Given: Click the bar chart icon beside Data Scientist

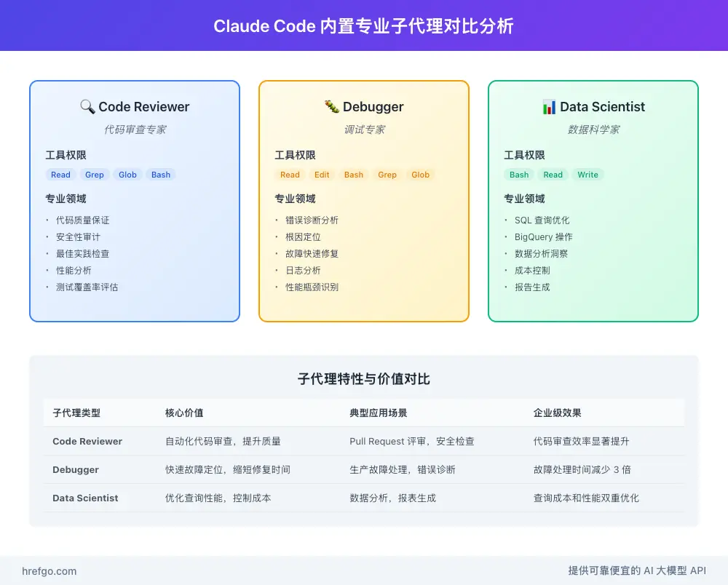Looking at the screenshot, I should [549, 107].
